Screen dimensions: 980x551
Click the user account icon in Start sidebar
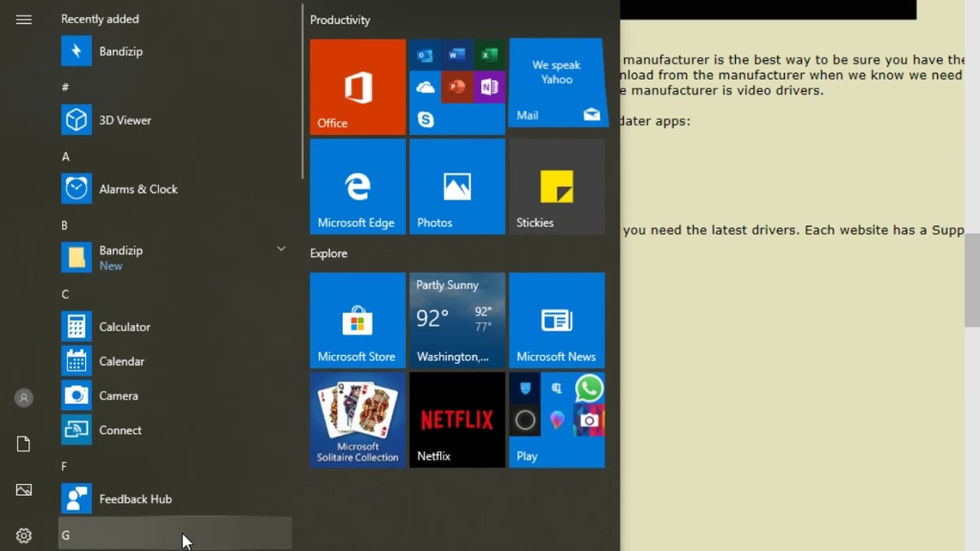(24, 398)
